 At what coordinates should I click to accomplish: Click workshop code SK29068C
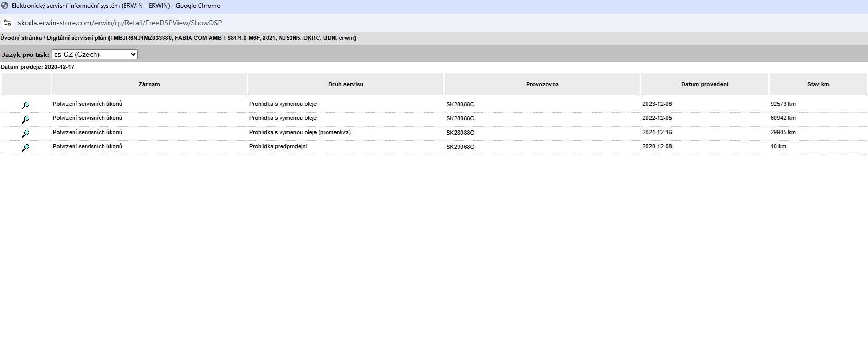[x=460, y=147]
